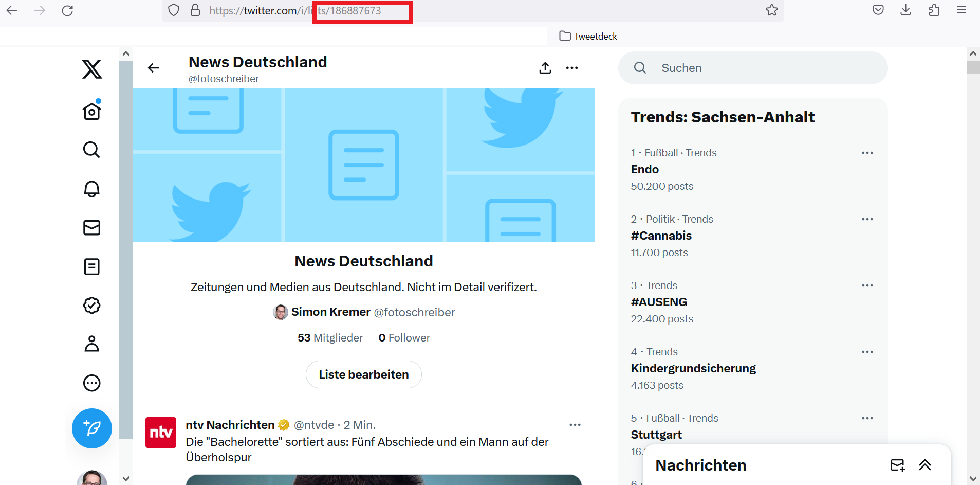Open Notifications bell icon
980x485 pixels.
point(92,189)
